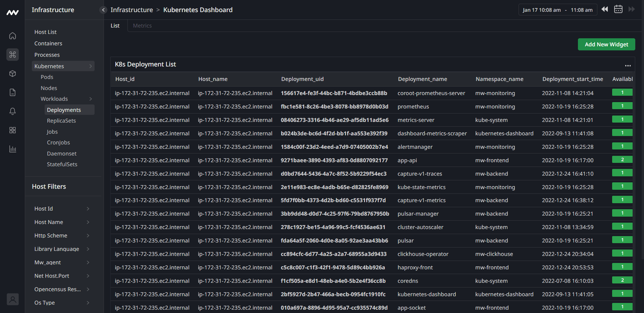Switch to the Metrics tab

point(142,26)
